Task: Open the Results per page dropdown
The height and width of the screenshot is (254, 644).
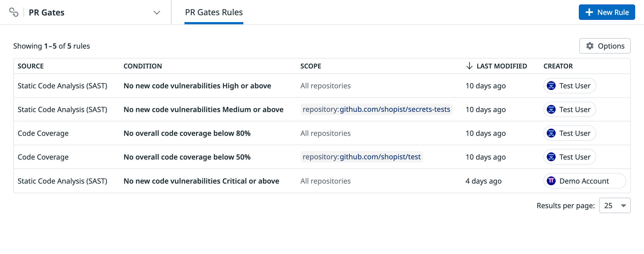Action: 615,206
